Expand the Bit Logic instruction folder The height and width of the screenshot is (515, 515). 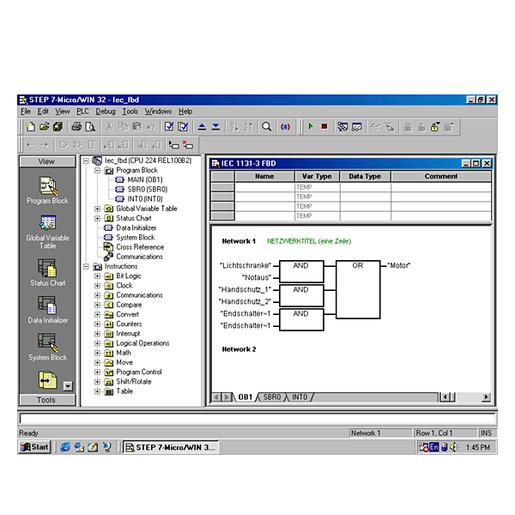(97, 276)
